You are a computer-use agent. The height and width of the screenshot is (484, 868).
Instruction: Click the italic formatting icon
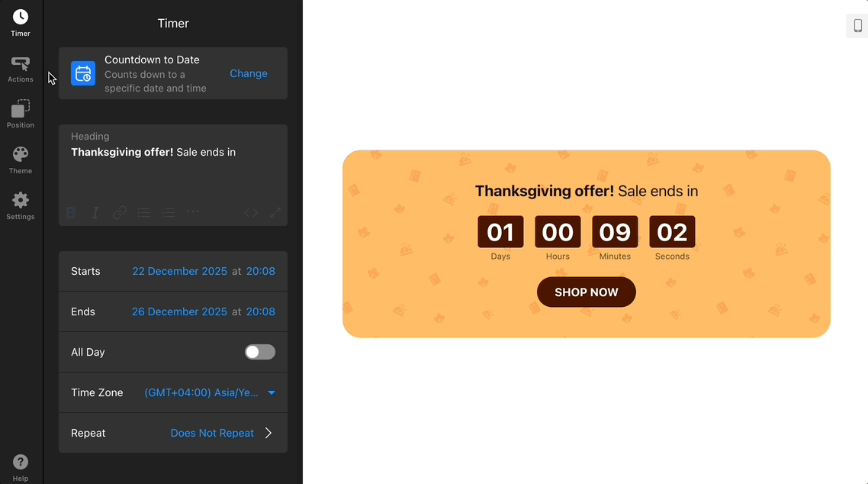95,213
